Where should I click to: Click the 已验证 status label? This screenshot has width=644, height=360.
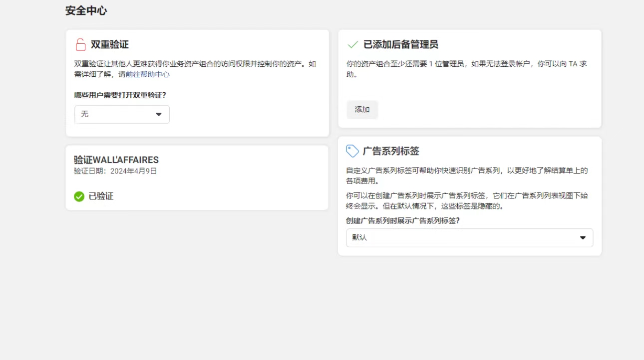[x=101, y=196]
